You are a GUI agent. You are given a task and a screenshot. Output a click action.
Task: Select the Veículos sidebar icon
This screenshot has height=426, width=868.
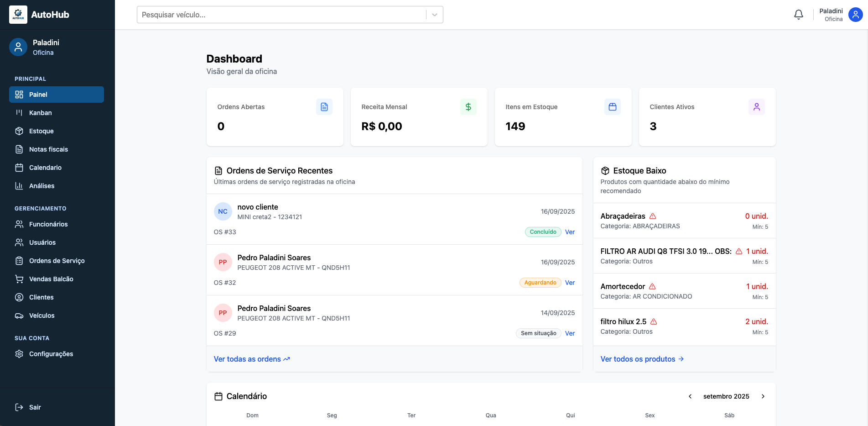(19, 316)
